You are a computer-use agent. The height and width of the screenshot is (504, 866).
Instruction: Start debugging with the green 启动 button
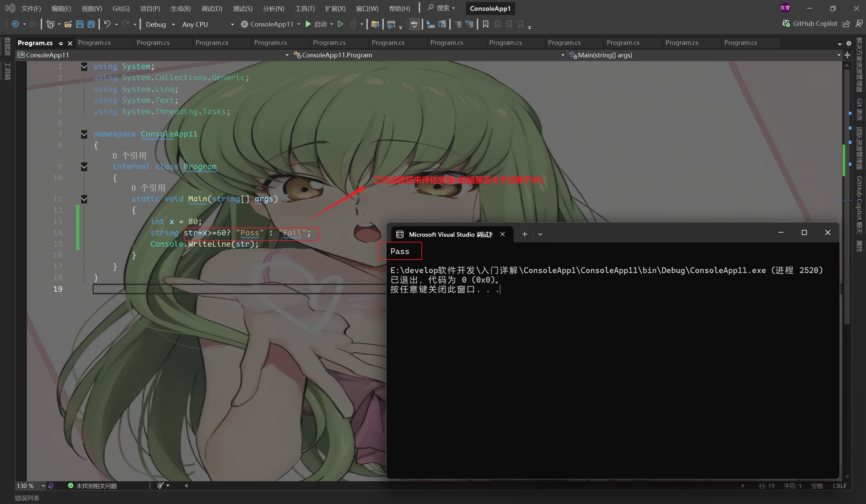316,24
